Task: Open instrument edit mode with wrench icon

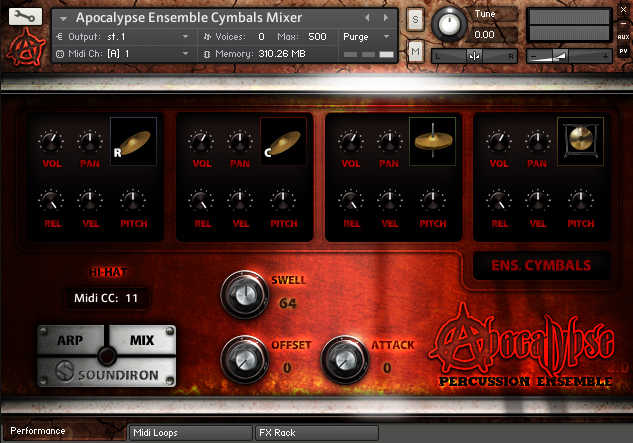Action: point(25,16)
